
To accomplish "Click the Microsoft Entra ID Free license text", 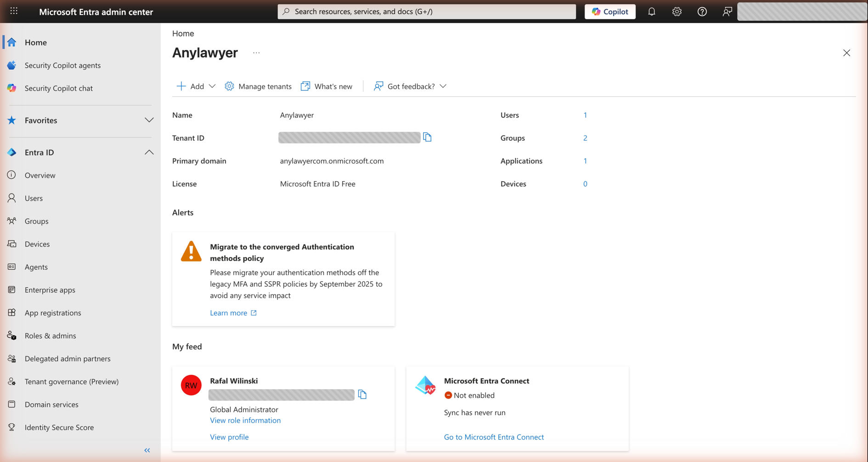I will 318,184.
